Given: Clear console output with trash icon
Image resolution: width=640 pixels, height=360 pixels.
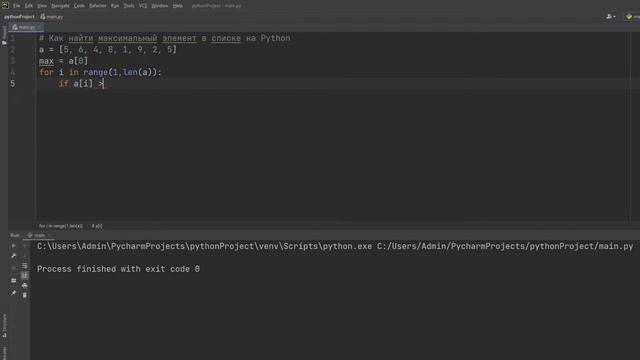Looking at the screenshot, I should pos(24,295).
